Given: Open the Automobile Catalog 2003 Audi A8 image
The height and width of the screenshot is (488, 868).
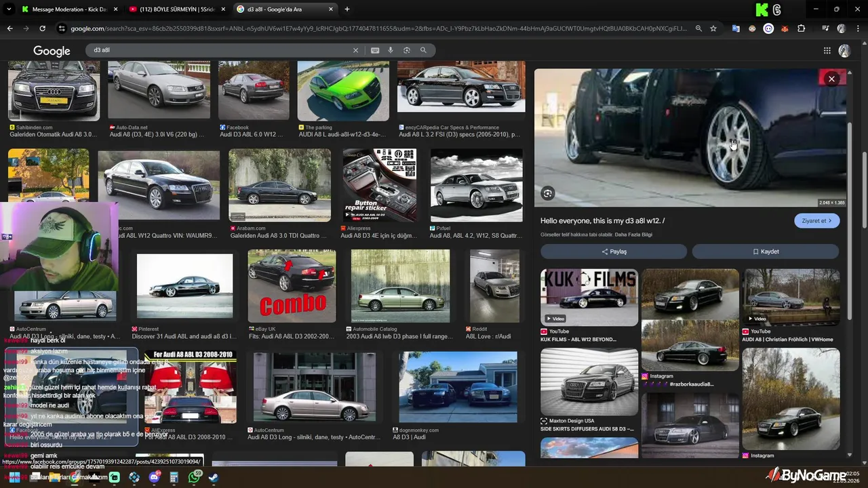Looking at the screenshot, I should (400, 285).
